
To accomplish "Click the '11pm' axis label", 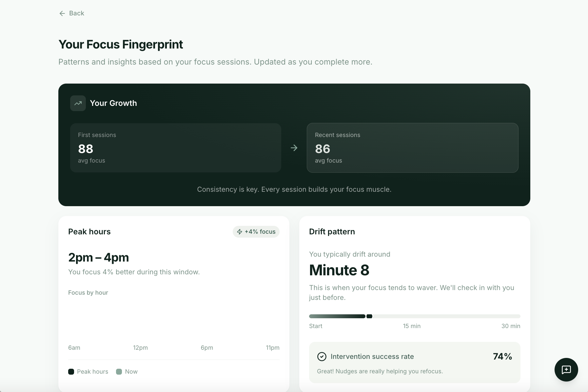I will (x=273, y=348).
